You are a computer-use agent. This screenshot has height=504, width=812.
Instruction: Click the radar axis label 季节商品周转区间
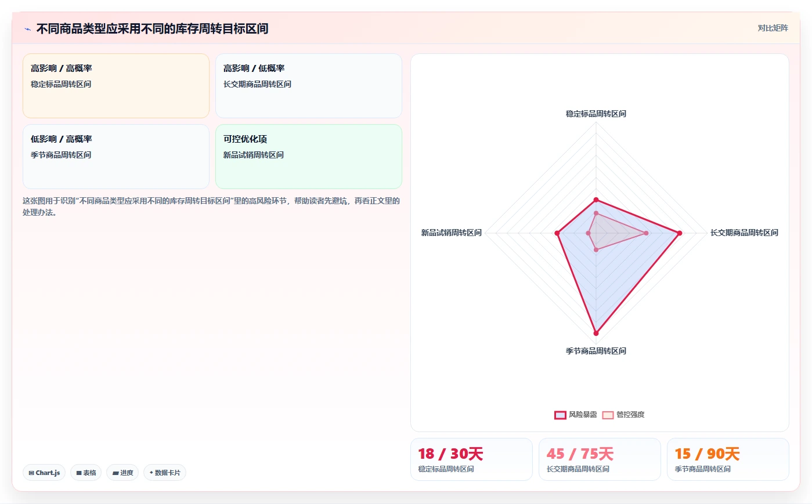pos(596,351)
